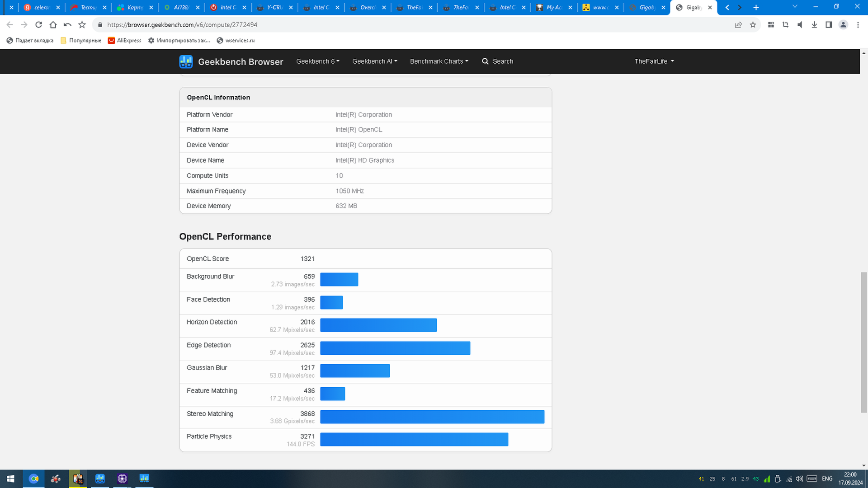Switch to the 'My Ac' tab
The image size is (868, 488).
pyautogui.click(x=553, y=7)
